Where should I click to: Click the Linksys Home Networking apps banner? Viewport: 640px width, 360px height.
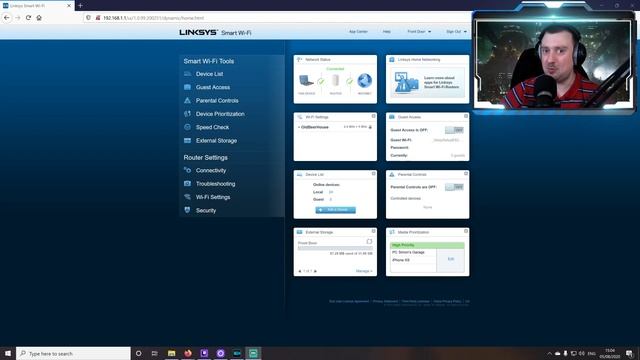point(427,83)
